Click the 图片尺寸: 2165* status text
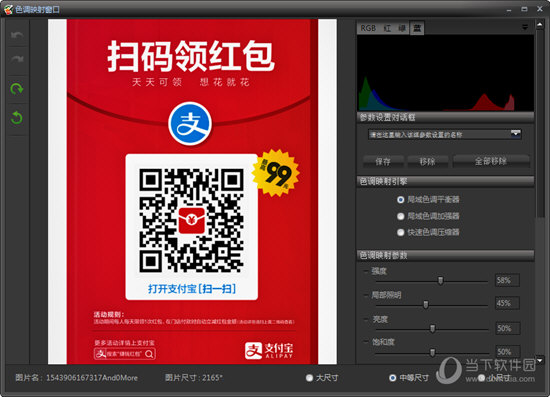This screenshot has width=550, height=397. click(x=194, y=378)
